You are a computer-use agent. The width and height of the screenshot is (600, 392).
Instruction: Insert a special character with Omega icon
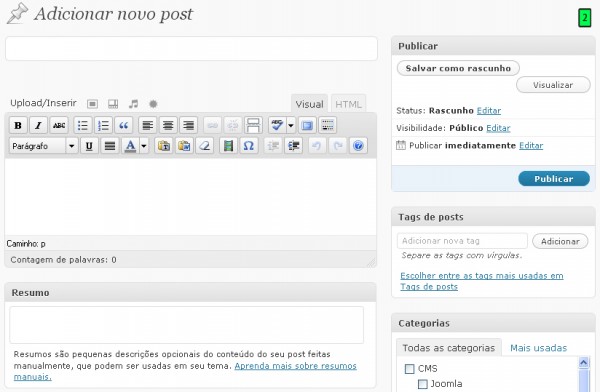point(249,146)
